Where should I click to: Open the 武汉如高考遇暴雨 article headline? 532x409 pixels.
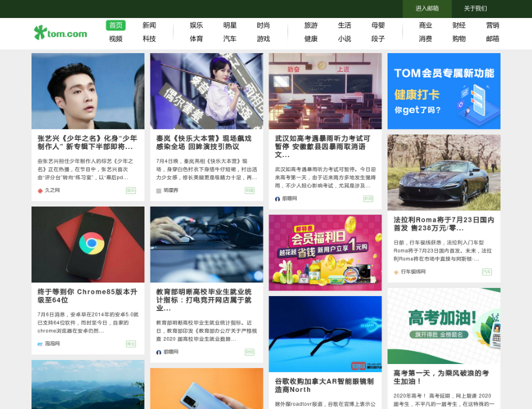point(325,146)
